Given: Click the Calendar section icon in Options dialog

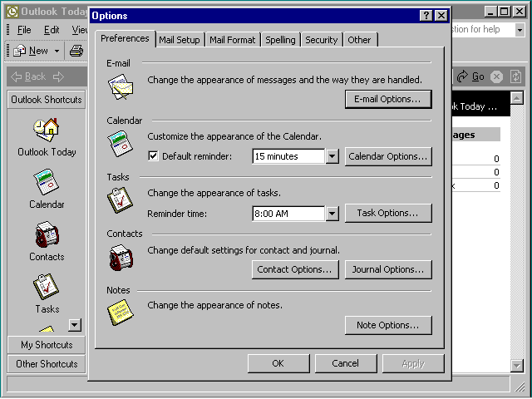Looking at the screenshot, I should click(x=120, y=144).
